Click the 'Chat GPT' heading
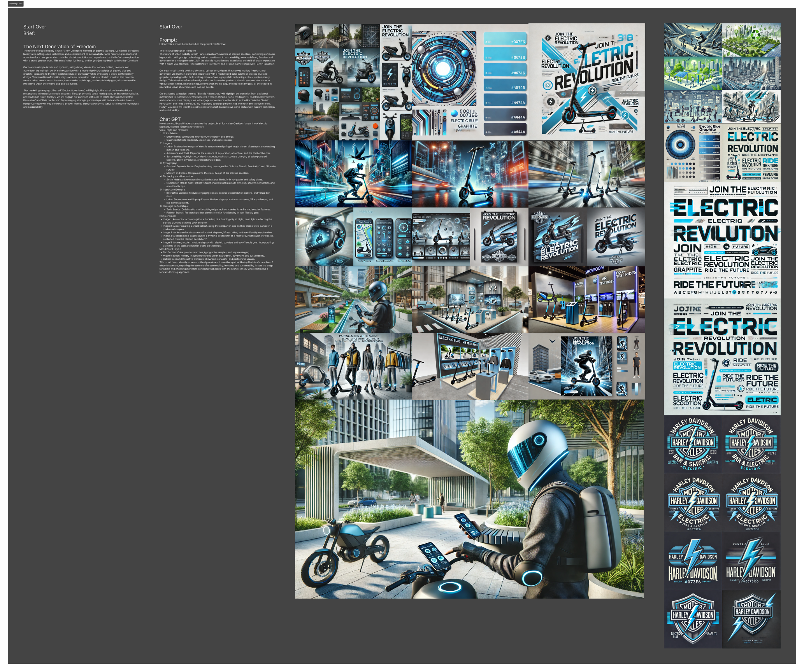This screenshot has width=804, height=672. (170, 119)
